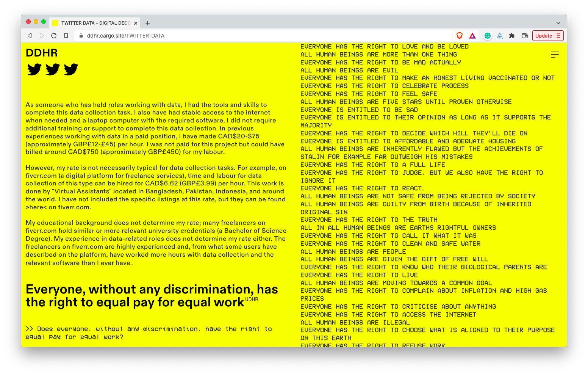Click 'ALL HUMAN BEINGS ARE MORE THAN ONE THING'
Screen dimensions: 588x375
tap(378, 55)
